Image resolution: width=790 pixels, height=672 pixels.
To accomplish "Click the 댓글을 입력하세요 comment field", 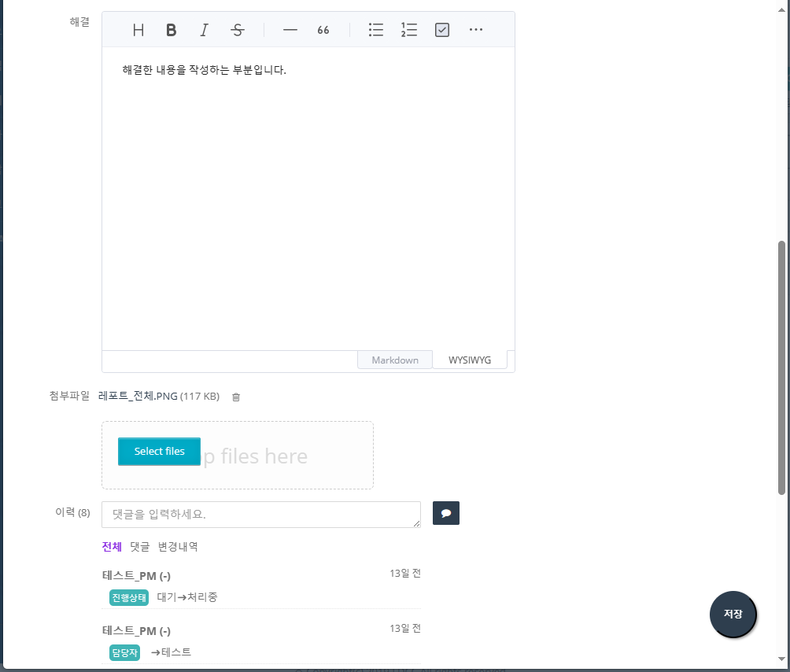I will (260, 514).
